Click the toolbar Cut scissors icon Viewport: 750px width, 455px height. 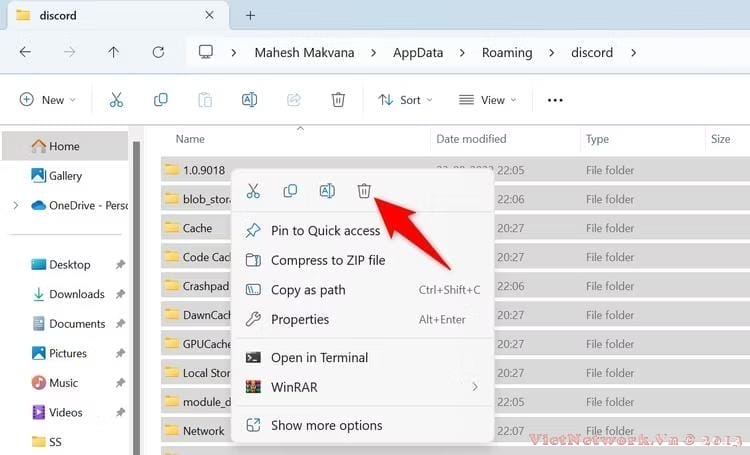[116, 100]
